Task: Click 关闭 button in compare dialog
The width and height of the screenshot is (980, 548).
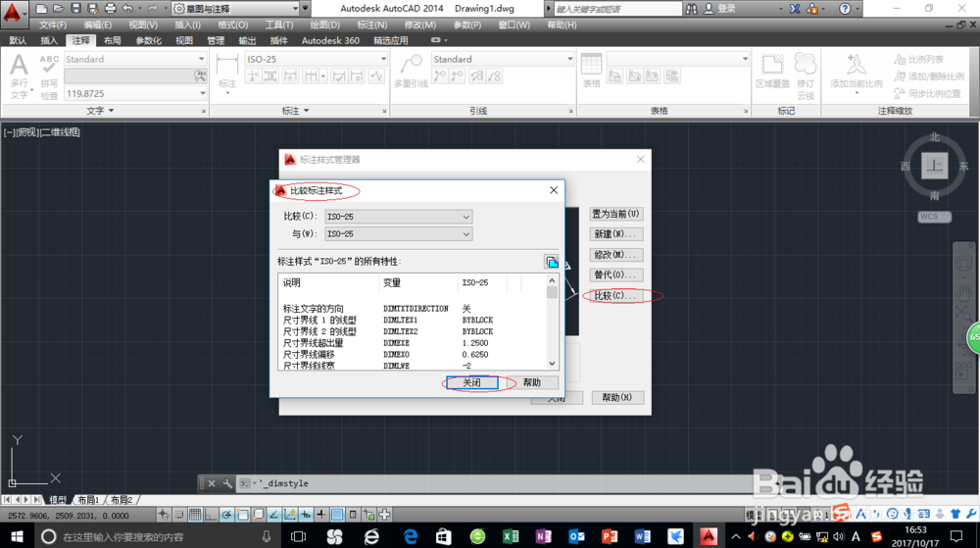Action: 472,382
